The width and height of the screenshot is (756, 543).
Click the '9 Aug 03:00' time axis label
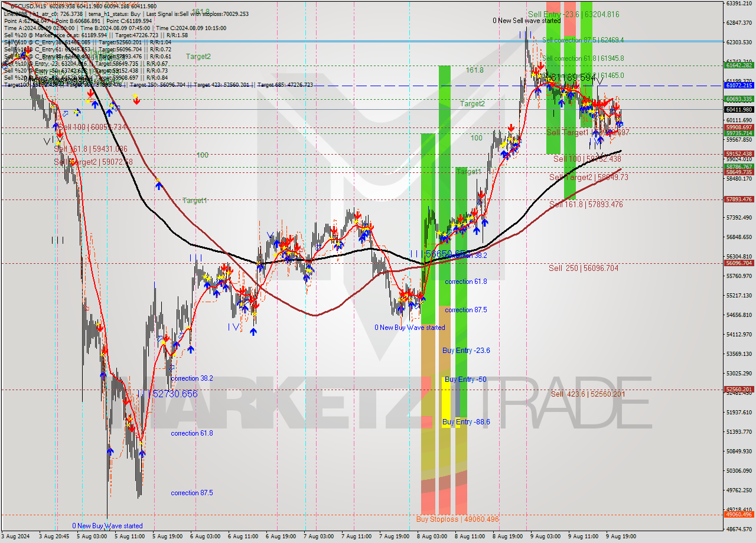click(x=545, y=537)
